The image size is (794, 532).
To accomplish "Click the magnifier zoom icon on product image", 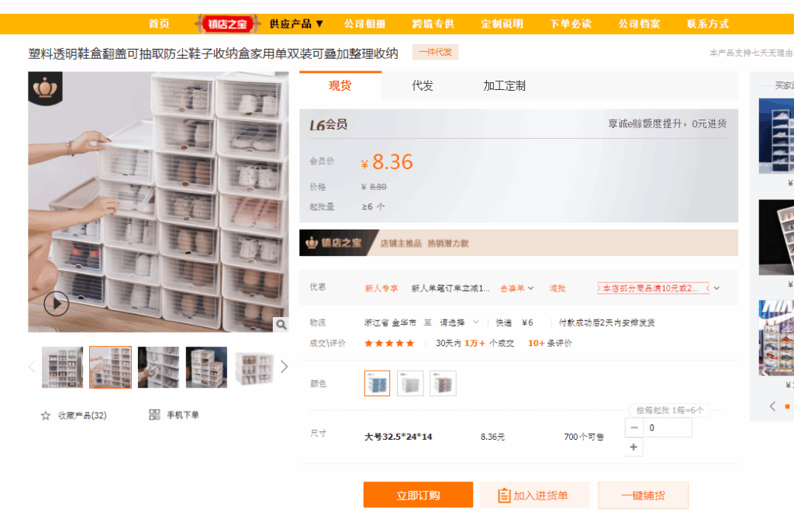I will (x=281, y=324).
